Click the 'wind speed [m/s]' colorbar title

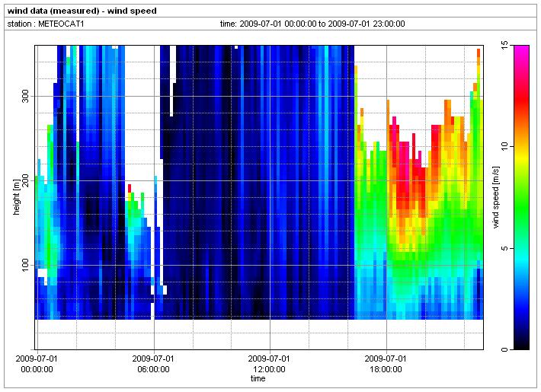496,197
